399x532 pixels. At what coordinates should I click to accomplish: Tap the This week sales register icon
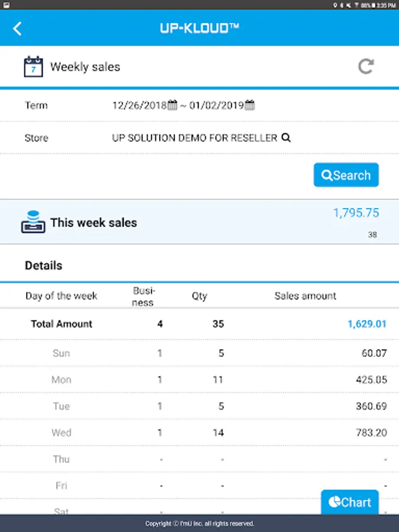pyautogui.click(x=33, y=222)
